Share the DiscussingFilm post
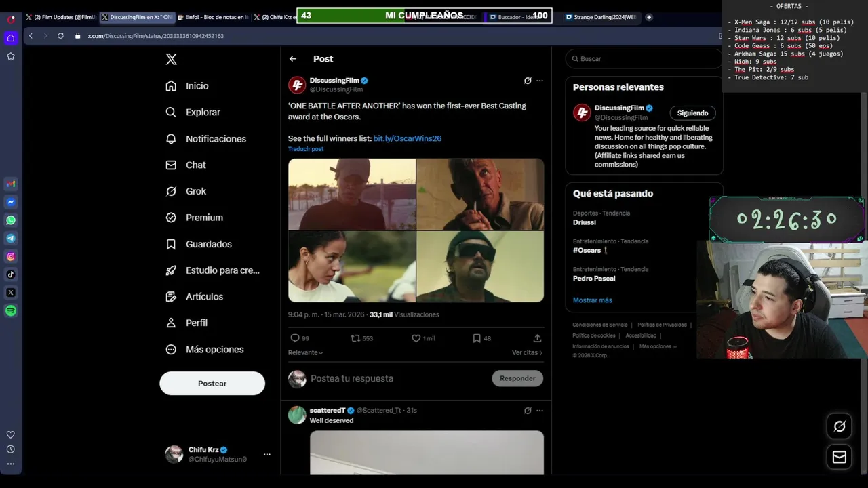This screenshot has height=488, width=868. [x=537, y=338]
